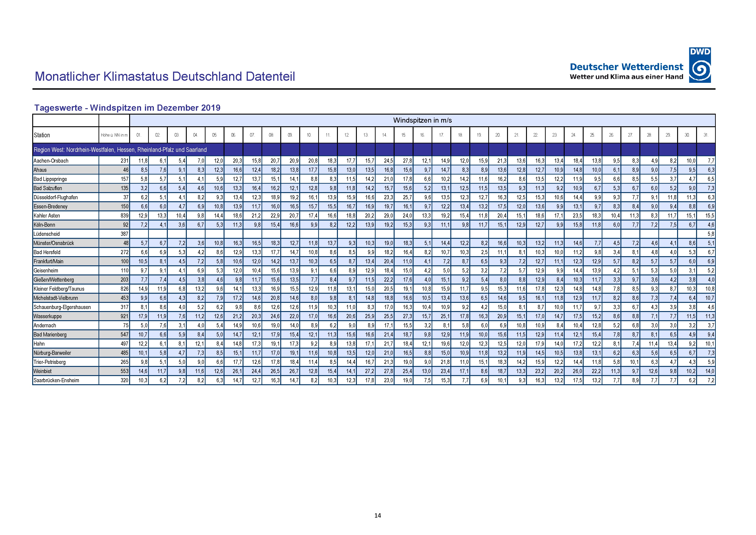The height and width of the screenshot is (535, 756).
Task: Click the 'Ahaus' station name
Action: click(40, 170)
